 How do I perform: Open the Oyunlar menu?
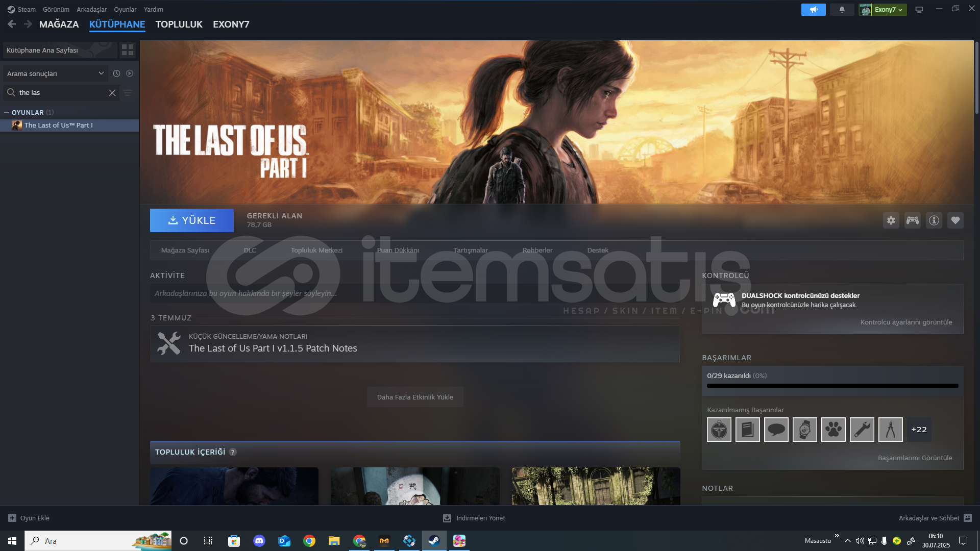point(125,9)
